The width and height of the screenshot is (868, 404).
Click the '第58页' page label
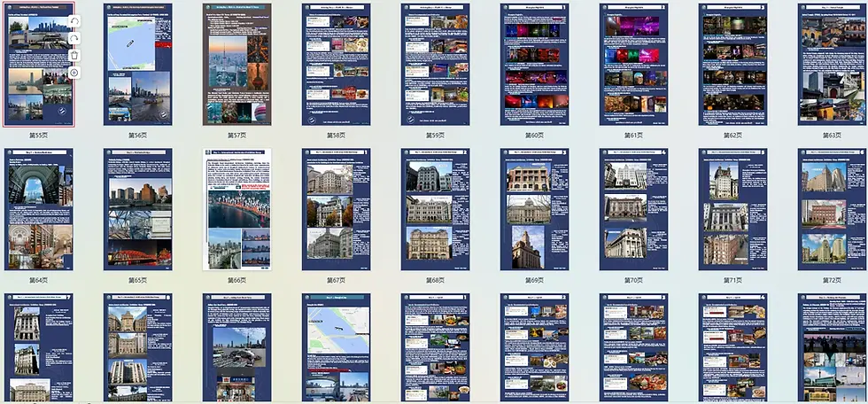pyautogui.click(x=336, y=135)
